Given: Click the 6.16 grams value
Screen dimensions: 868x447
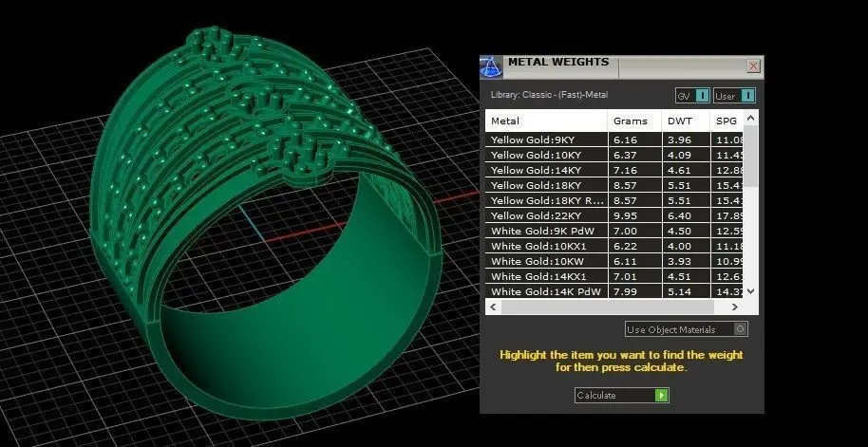Looking at the screenshot, I should click(625, 140).
